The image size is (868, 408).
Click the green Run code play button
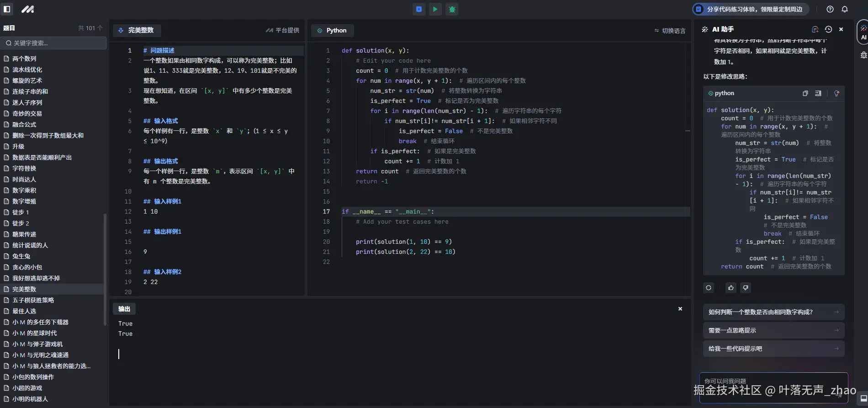tap(435, 9)
